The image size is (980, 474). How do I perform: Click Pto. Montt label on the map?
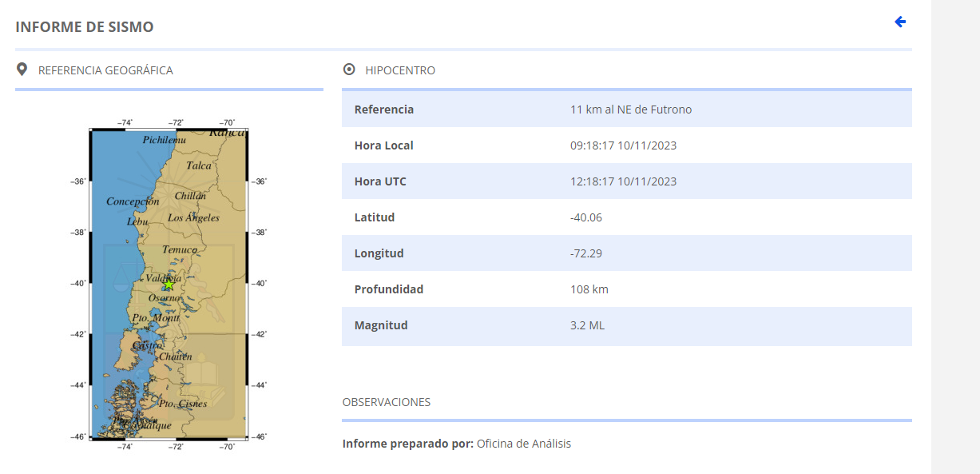tap(156, 318)
